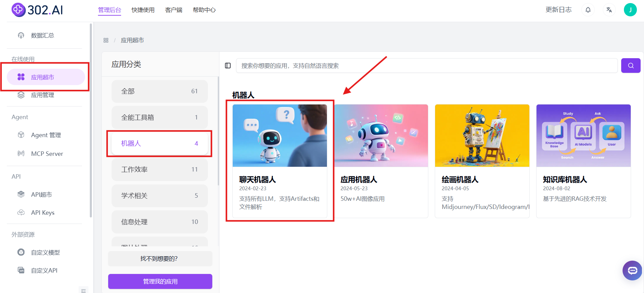Toggle the category panel sidebar icon
644x293 pixels.
(x=228, y=66)
